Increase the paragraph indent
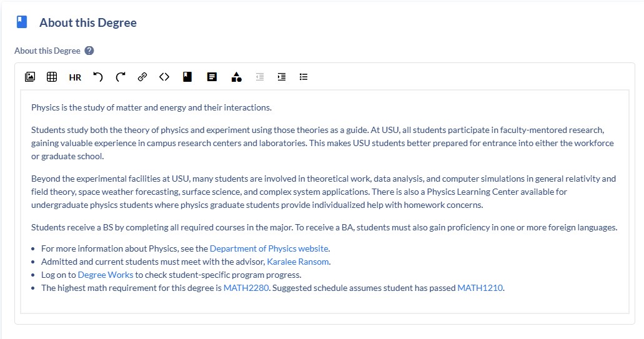 [282, 77]
